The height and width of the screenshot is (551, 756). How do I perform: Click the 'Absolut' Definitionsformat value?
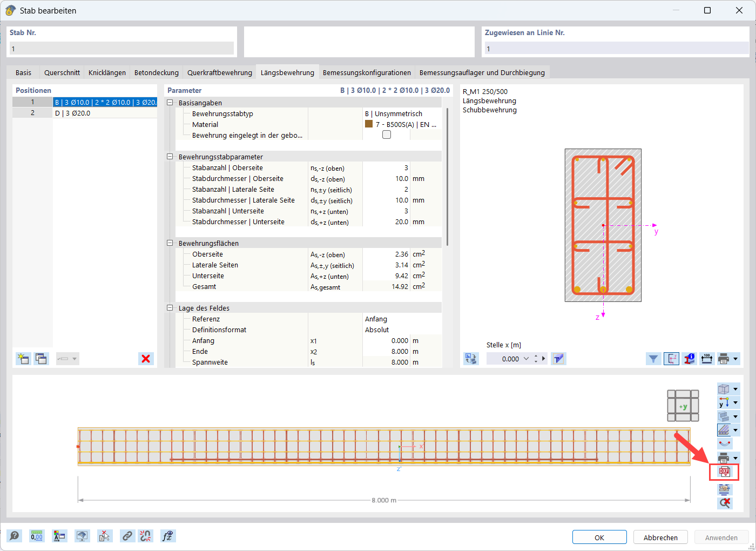click(377, 330)
